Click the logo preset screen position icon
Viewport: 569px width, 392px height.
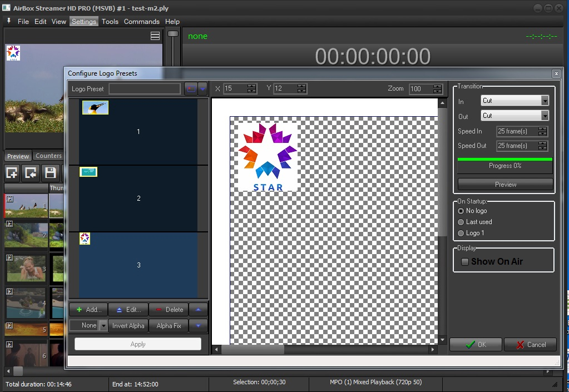coord(191,88)
